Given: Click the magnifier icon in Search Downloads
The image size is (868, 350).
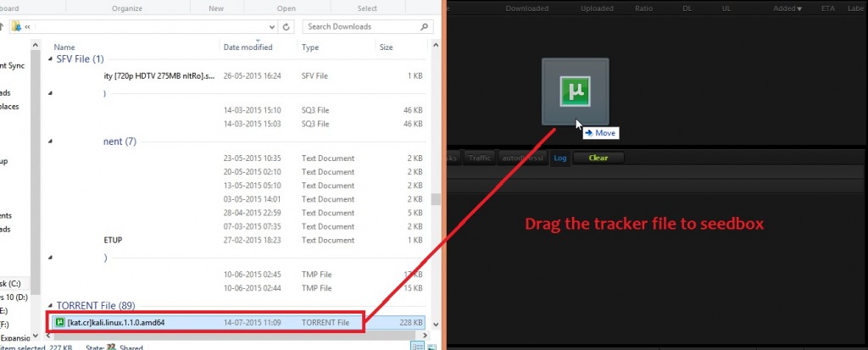Looking at the screenshot, I should [x=424, y=26].
